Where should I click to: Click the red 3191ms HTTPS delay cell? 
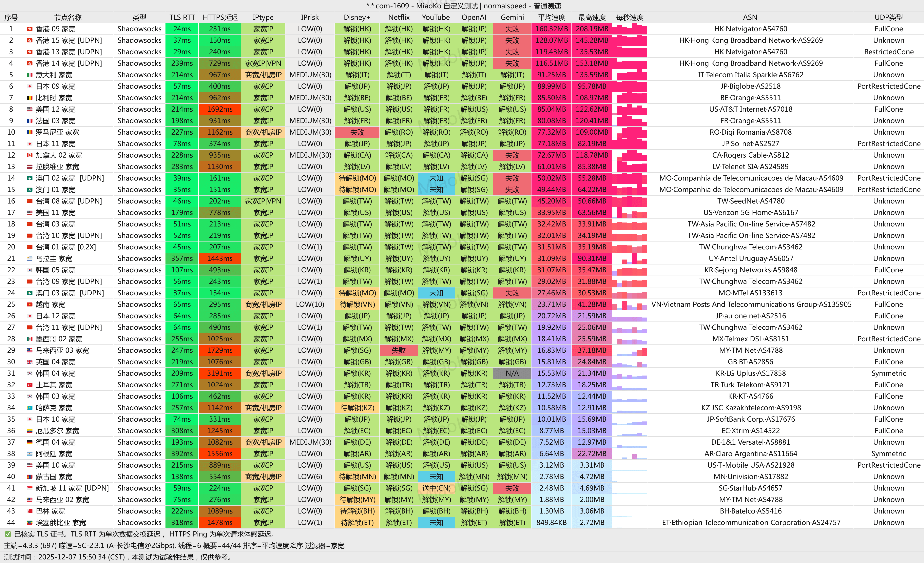pyautogui.click(x=220, y=373)
